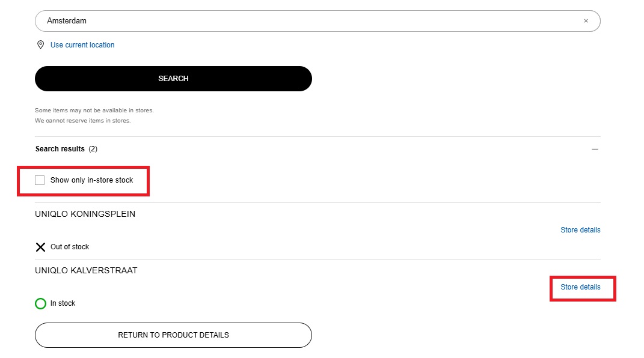
Task: Click the green In stock circle icon
Action: coord(41,304)
